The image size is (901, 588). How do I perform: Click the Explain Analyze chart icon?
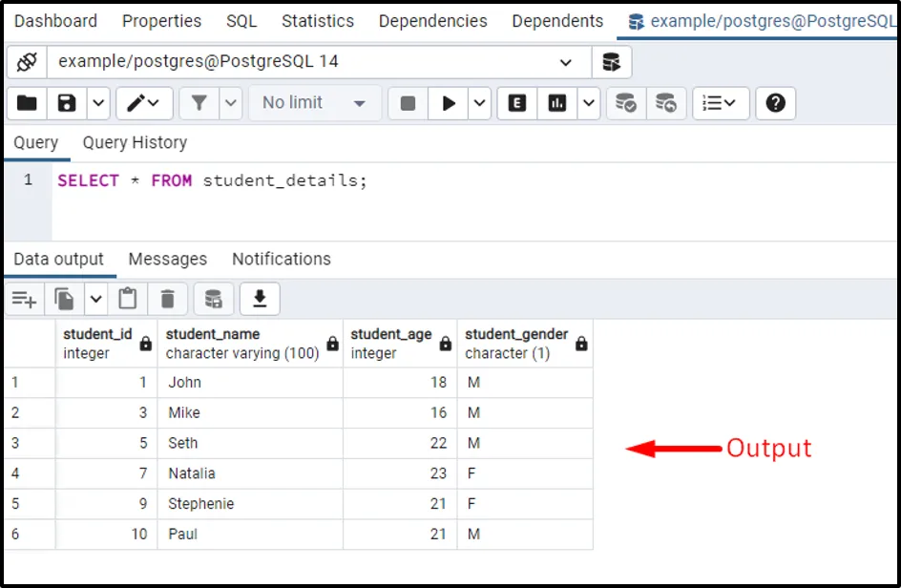(557, 103)
